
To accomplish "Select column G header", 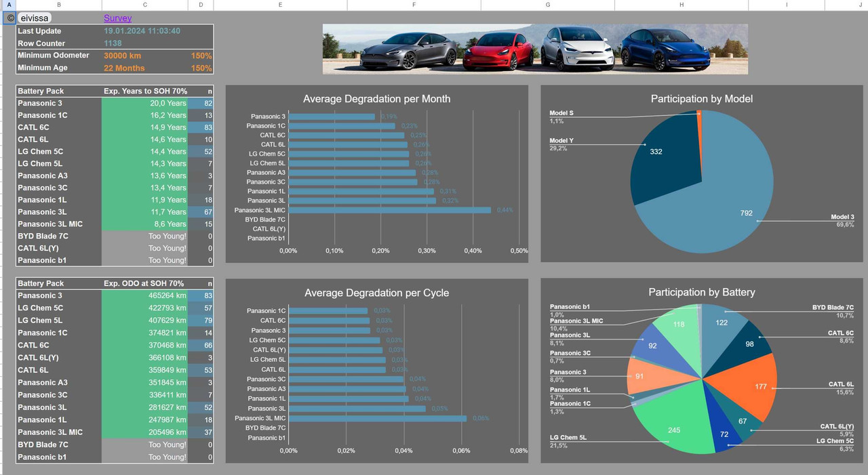I will pos(548,5).
